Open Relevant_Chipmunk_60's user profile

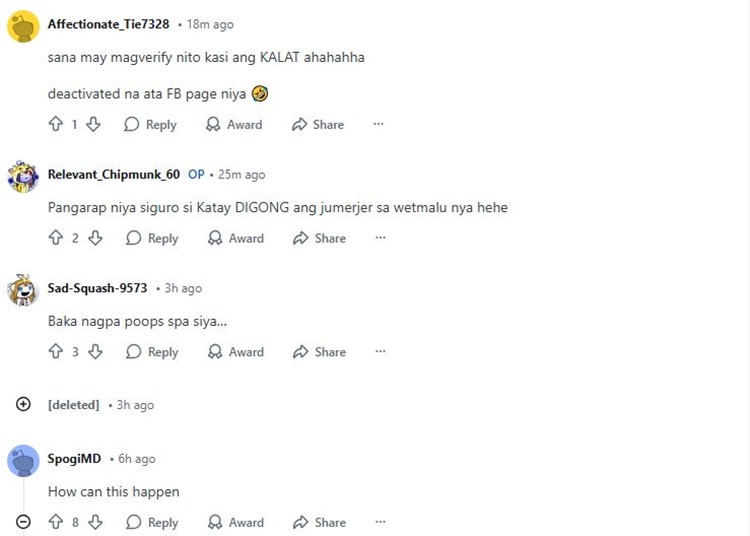114,175
